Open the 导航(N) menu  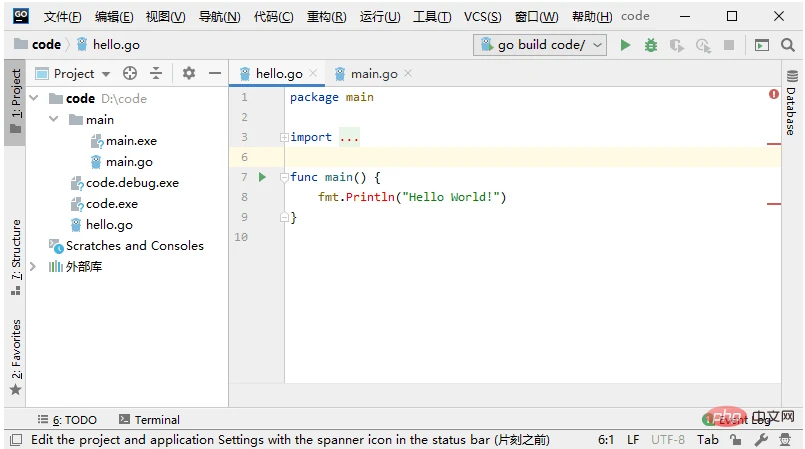click(220, 17)
